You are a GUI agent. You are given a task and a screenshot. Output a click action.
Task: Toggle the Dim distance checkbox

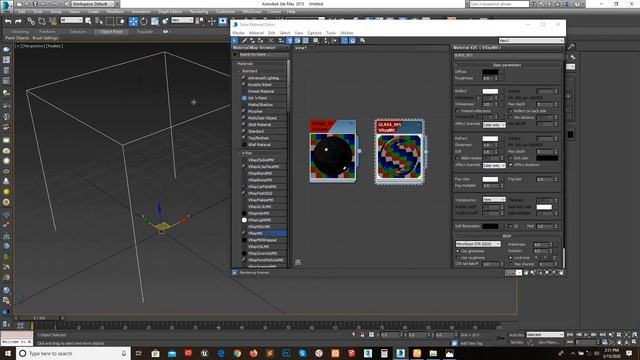pyautogui.click(x=511, y=118)
